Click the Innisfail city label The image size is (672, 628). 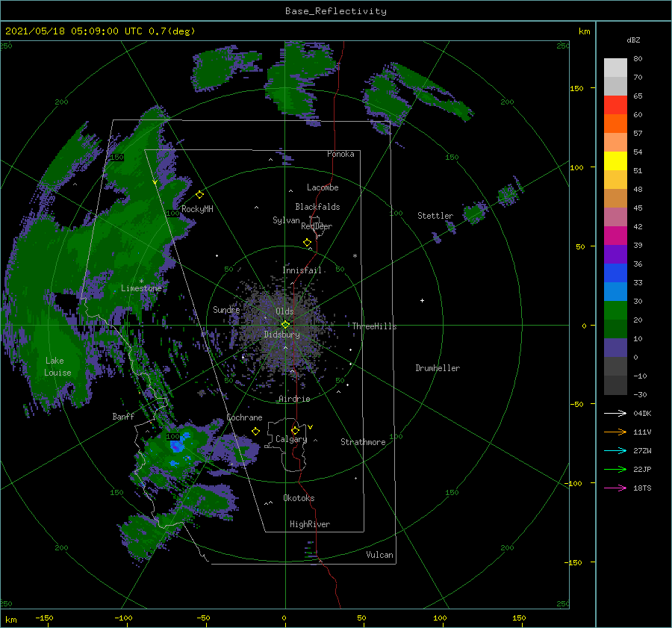click(x=302, y=270)
